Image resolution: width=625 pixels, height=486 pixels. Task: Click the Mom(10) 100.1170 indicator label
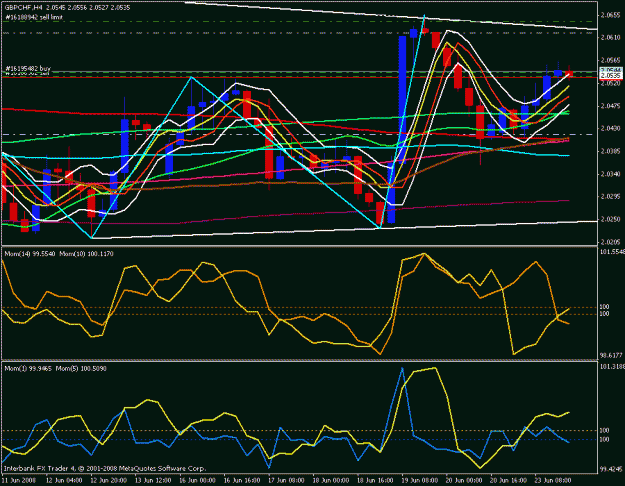(86, 254)
